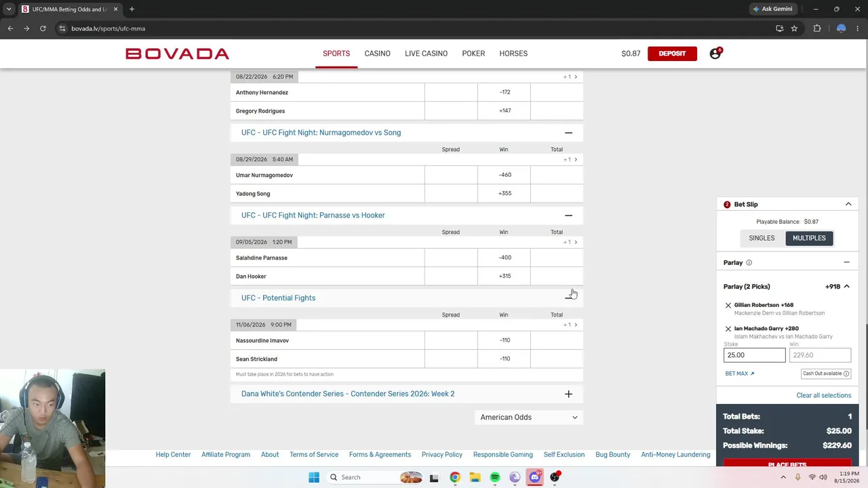Viewport: 868px width, 488px height.
Task: Open a new browser tab
Action: pos(132,9)
